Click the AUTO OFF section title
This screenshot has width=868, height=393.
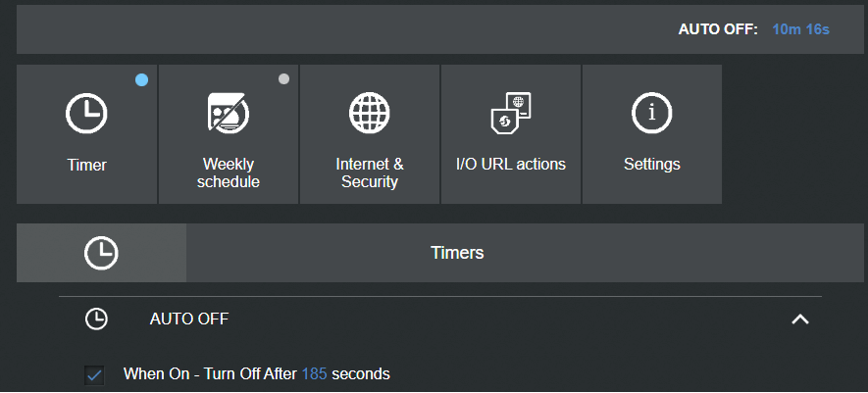click(x=188, y=319)
